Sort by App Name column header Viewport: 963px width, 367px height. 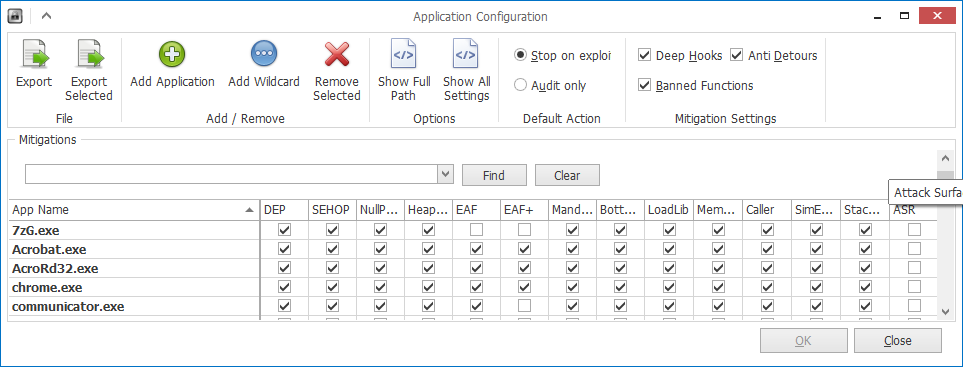click(134, 210)
